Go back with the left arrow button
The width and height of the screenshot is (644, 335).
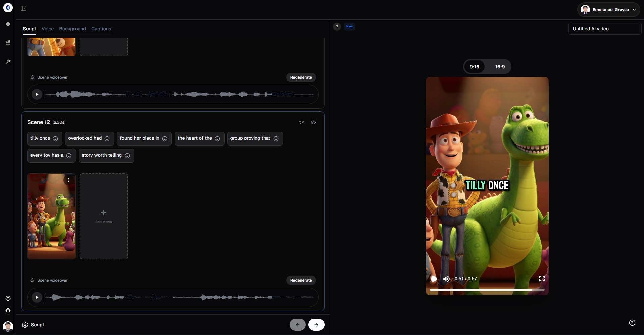(x=298, y=325)
